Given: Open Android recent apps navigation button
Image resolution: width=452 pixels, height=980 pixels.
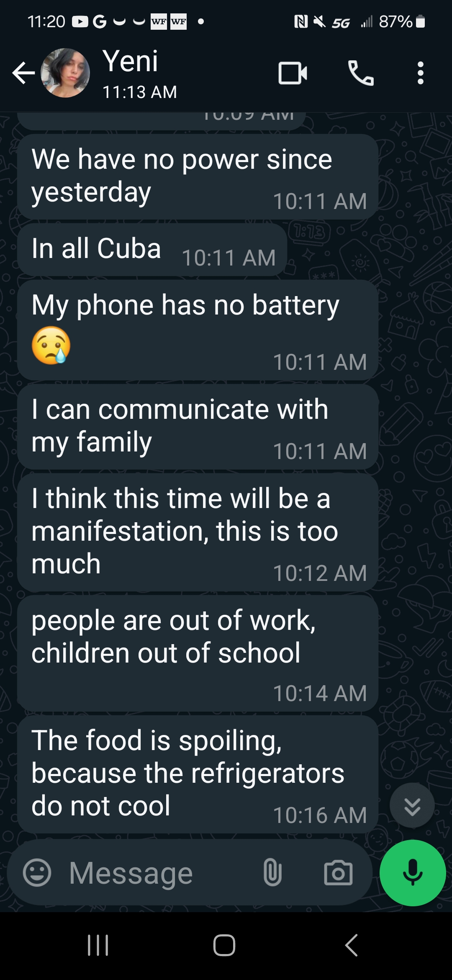Looking at the screenshot, I should [x=98, y=945].
